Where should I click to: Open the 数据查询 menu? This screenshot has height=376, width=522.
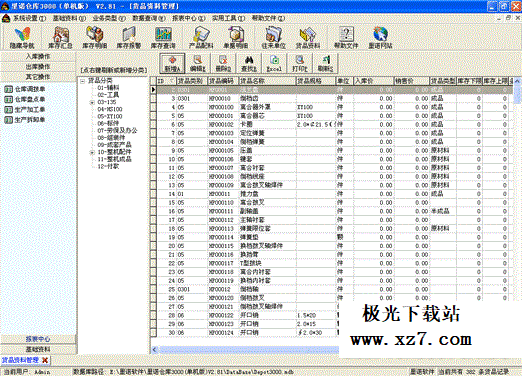pos(149,18)
